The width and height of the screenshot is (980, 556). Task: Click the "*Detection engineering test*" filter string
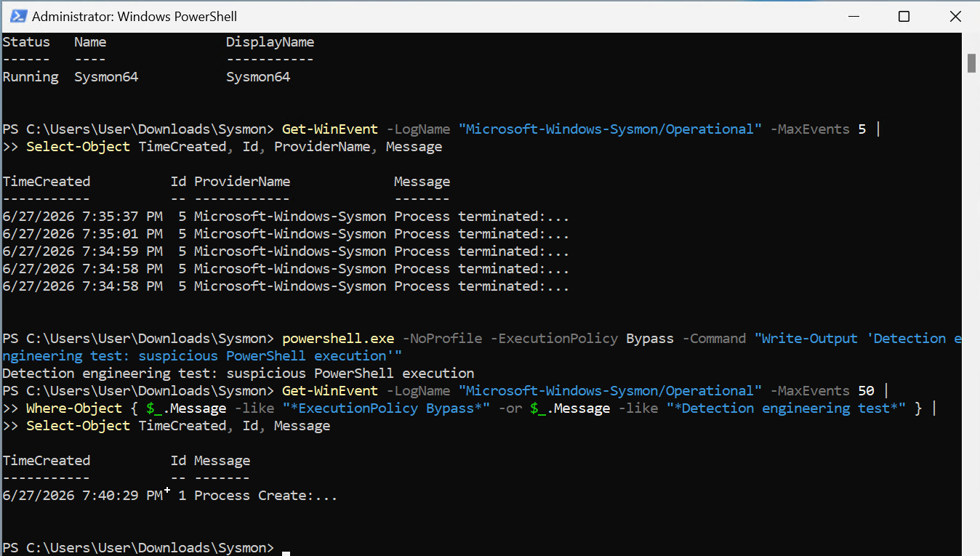click(786, 408)
